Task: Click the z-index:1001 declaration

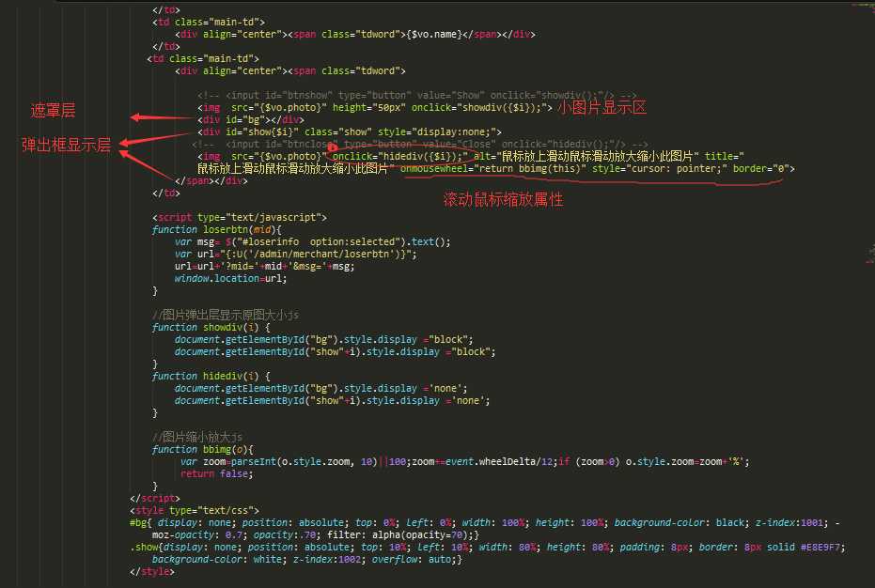Action: (791, 523)
